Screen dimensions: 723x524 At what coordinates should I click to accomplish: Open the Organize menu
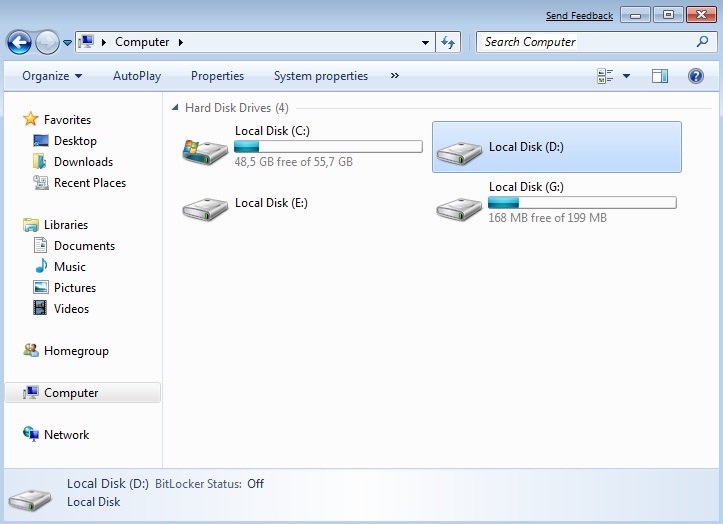click(52, 76)
